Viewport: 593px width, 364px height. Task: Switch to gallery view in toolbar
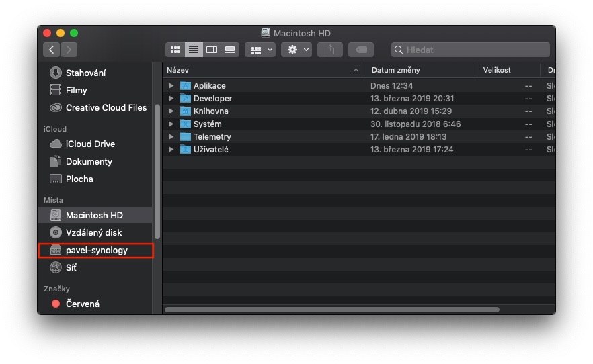pos(230,50)
